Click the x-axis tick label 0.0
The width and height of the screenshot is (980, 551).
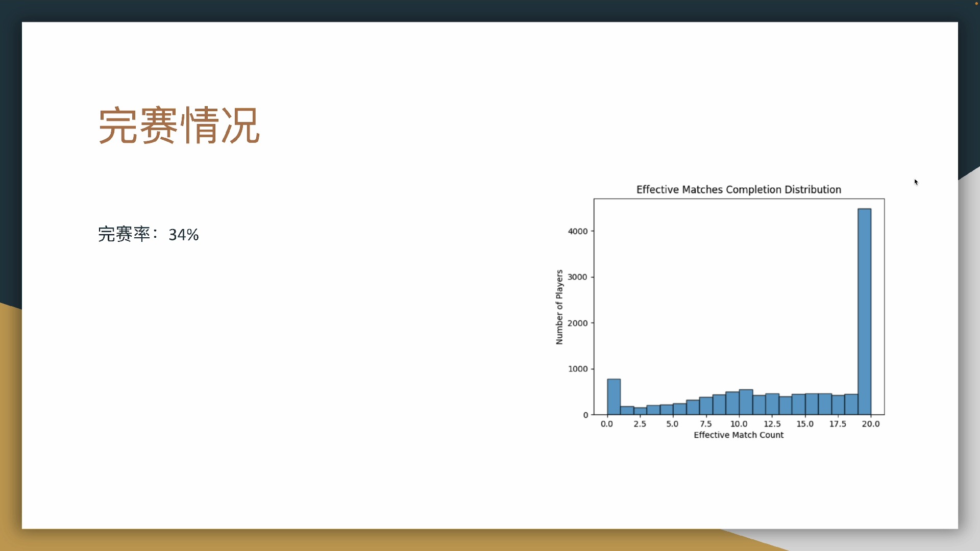[x=606, y=424]
